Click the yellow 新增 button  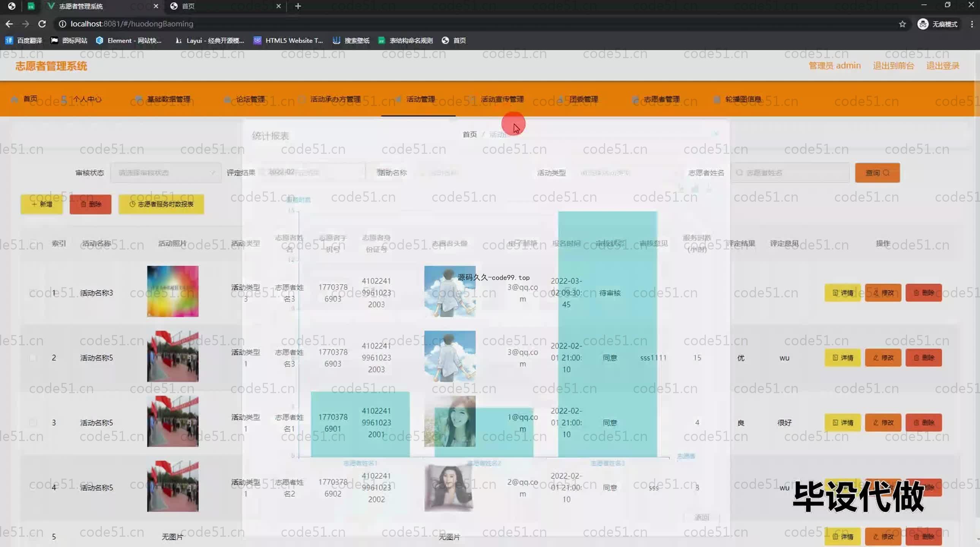42,204
